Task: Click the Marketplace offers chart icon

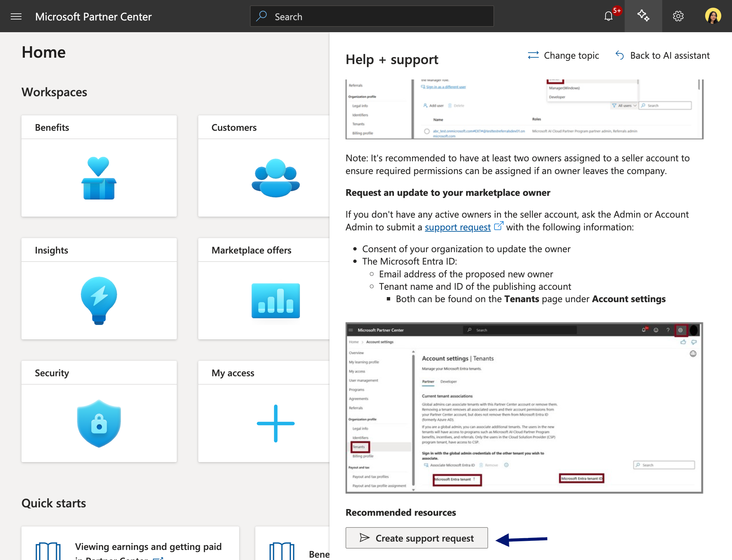Action: 276,300
